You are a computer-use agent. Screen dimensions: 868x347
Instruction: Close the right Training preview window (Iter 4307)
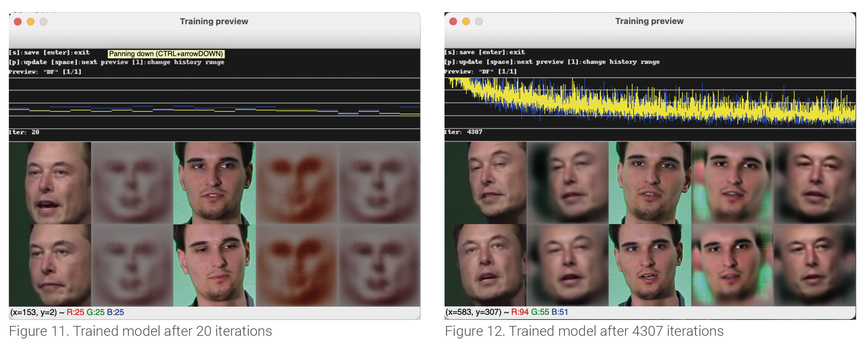coord(453,21)
